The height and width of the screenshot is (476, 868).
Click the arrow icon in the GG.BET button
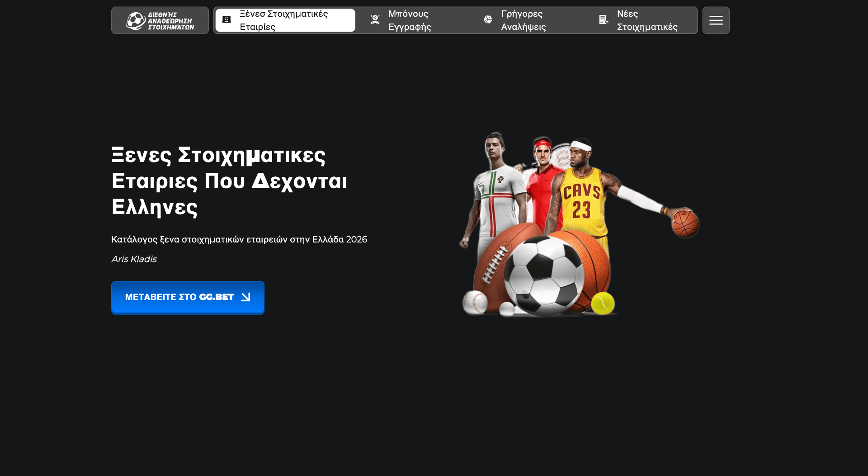245,297
